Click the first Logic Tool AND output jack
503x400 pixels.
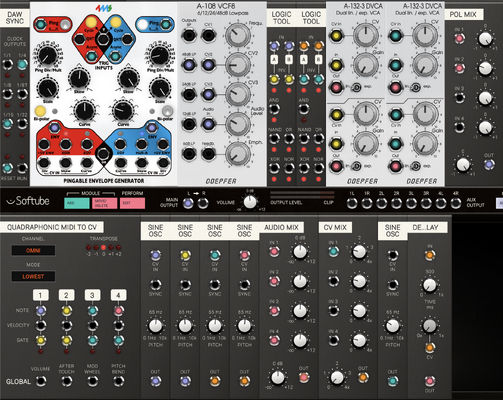[x=274, y=109]
